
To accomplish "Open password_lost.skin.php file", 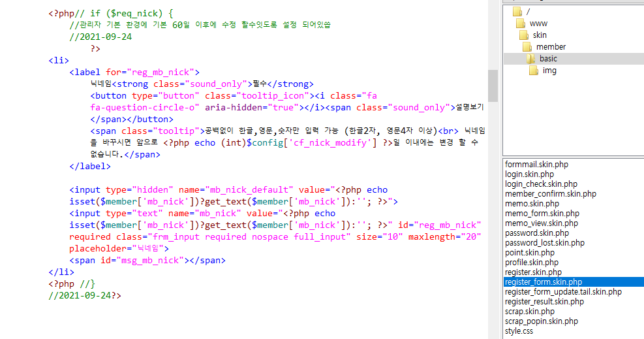I will (544, 243).
